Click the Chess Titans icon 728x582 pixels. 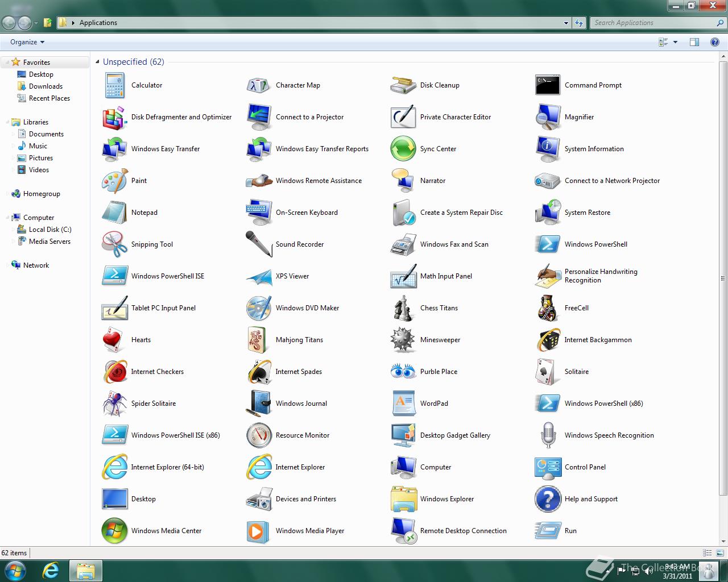coord(404,308)
